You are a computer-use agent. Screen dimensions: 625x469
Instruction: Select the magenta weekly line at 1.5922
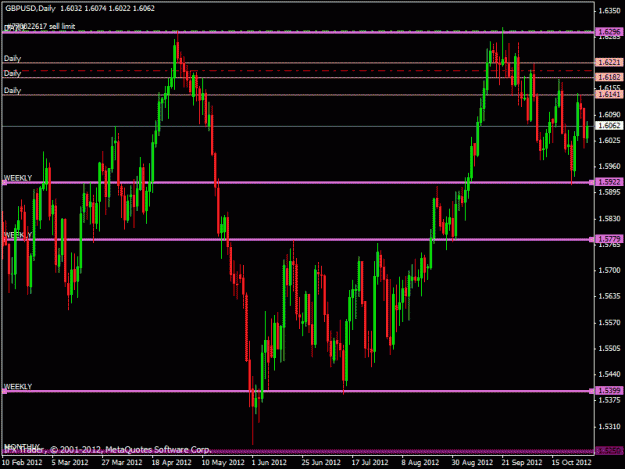(298, 182)
